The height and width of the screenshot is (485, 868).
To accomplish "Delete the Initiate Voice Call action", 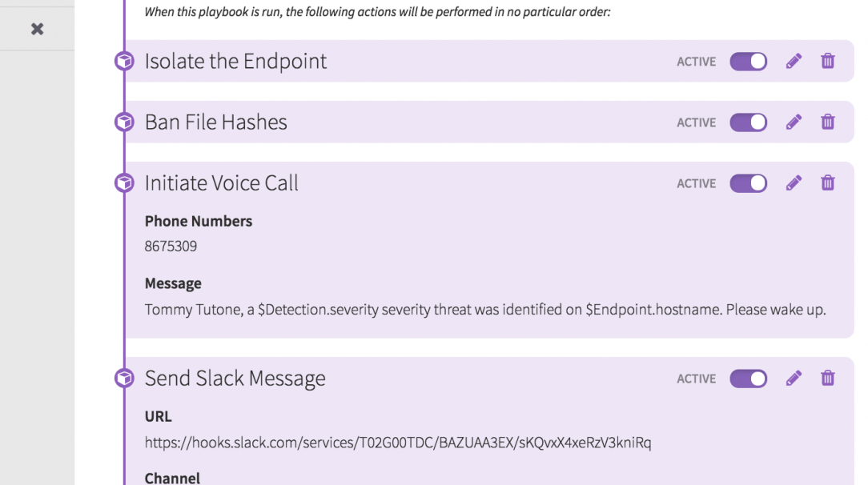I will point(828,182).
